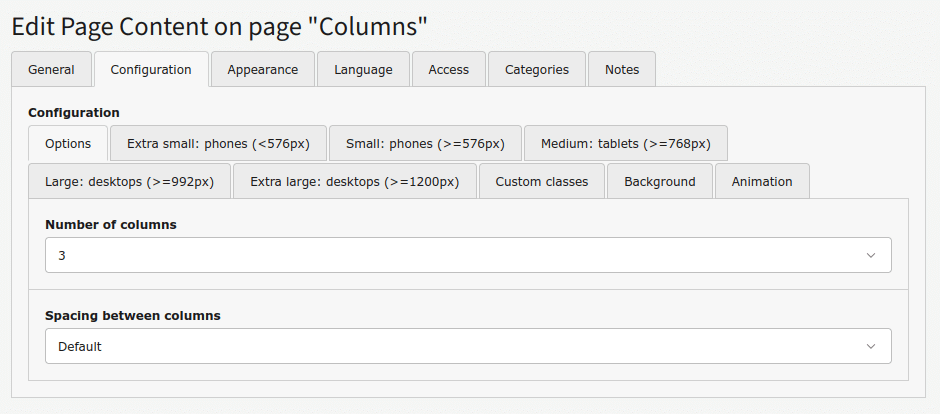Expand the Number of columns dropdown

(x=468, y=255)
